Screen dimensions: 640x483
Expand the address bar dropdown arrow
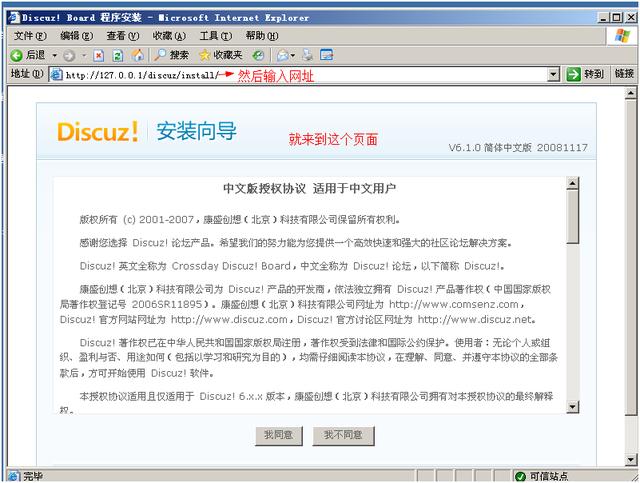pos(553,75)
